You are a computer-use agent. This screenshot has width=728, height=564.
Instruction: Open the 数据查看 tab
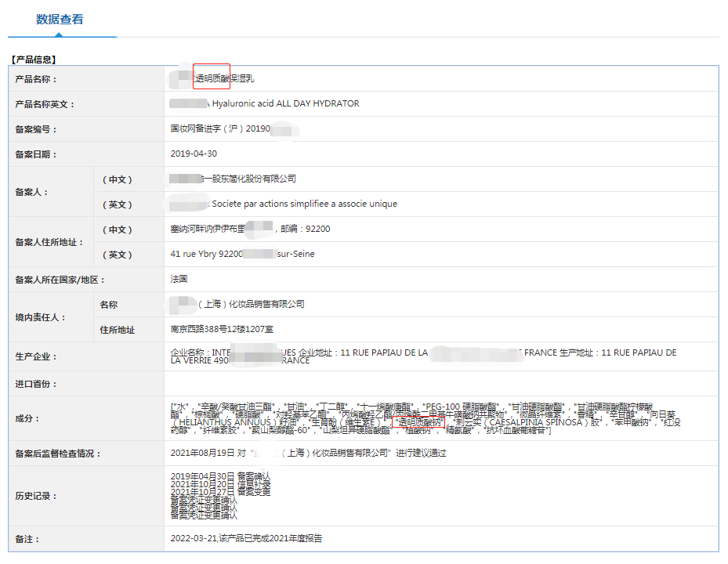coord(60,20)
